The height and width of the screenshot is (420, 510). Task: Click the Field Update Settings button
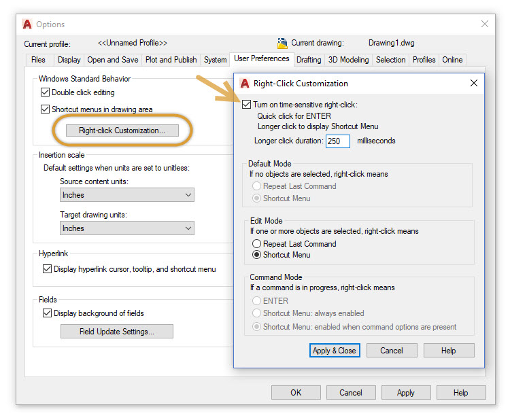(x=117, y=332)
